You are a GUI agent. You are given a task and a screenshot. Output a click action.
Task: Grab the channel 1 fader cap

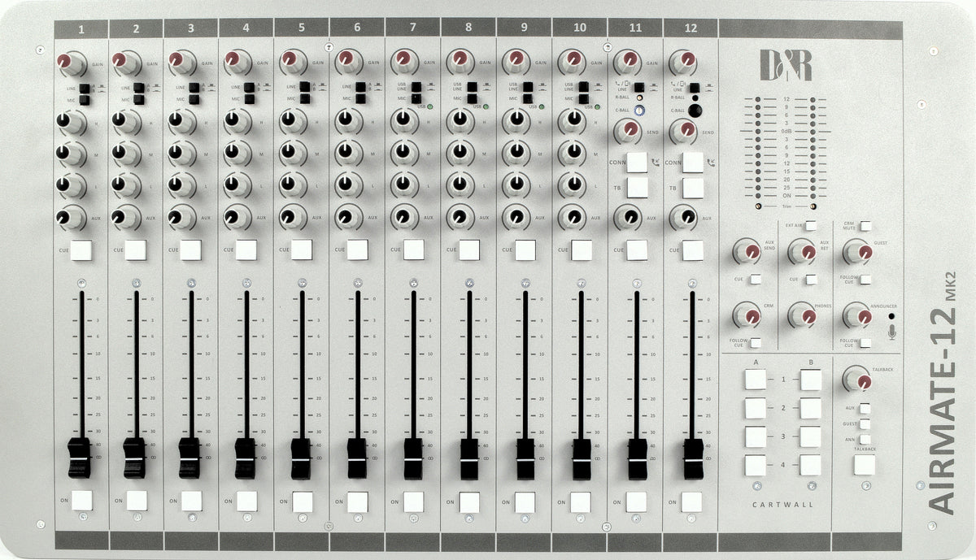pos(79,458)
